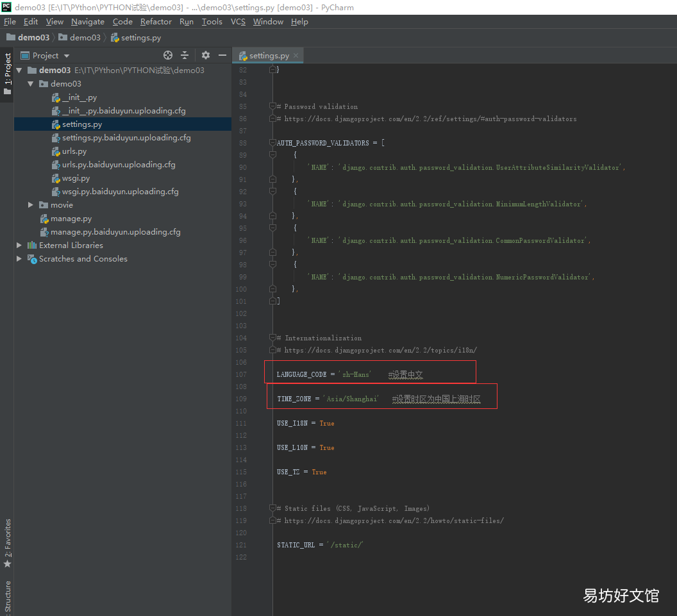The width and height of the screenshot is (677, 616).
Task: Click the USE_I18N = True line
Action: [x=306, y=423]
